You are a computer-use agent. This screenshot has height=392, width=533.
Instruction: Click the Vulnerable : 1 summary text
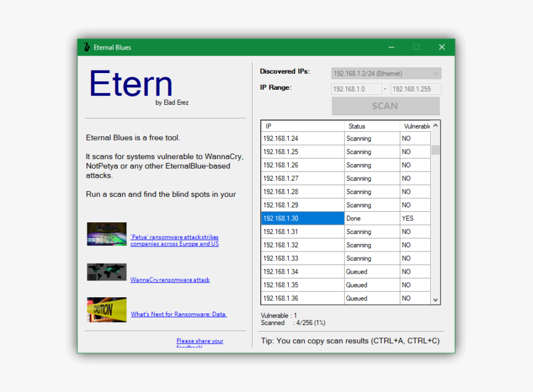pos(279,316)
